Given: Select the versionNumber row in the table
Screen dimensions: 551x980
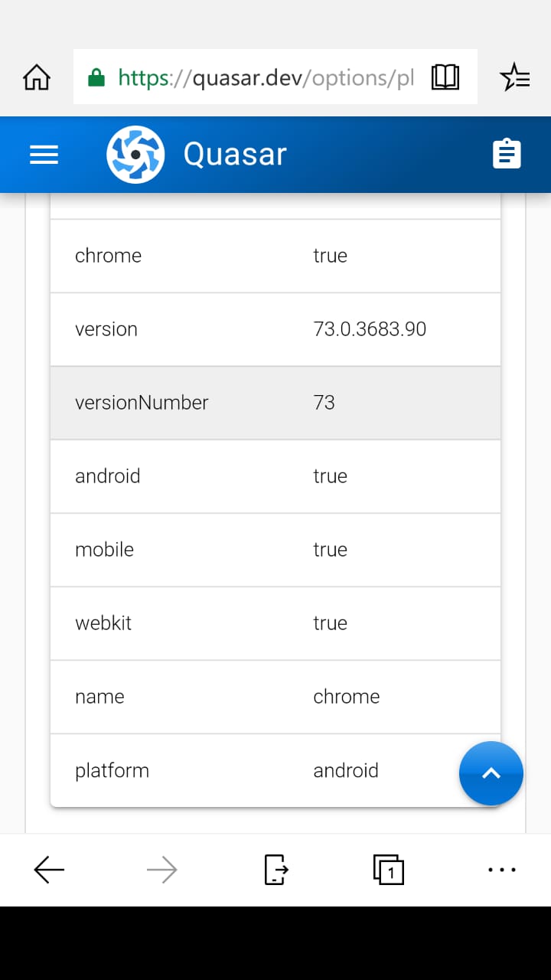Looking at the screenshot, I should pyautogui.click(x=275, y=402).
